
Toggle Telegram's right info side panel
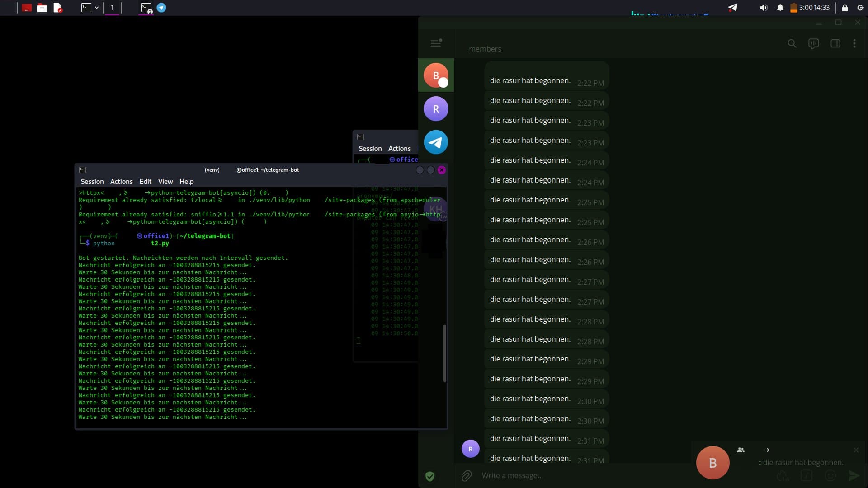[x=835, y=43]
